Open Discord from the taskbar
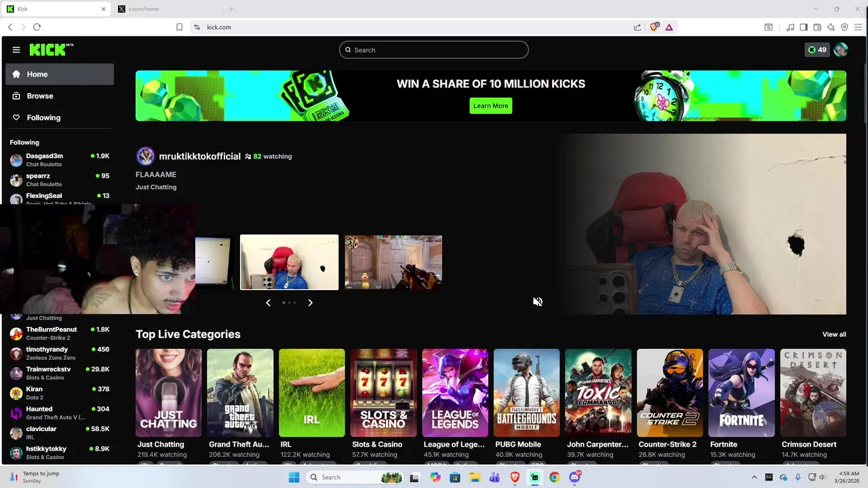 [x=574, y=477]
